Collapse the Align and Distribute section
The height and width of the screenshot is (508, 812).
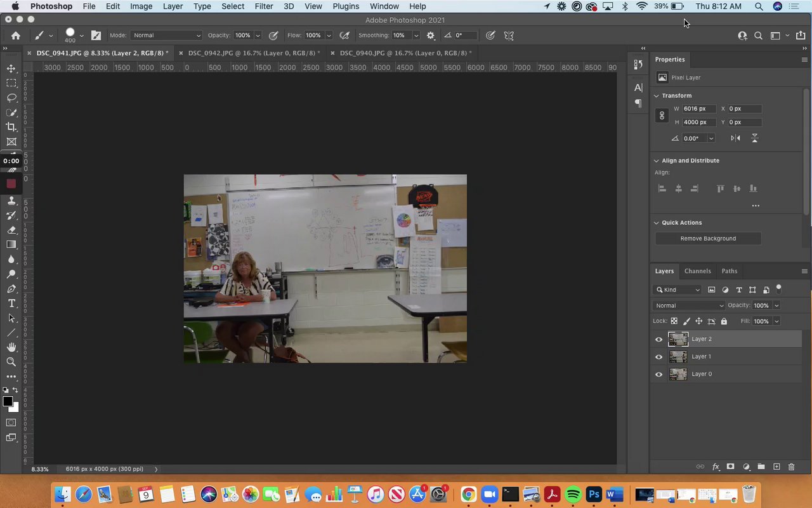(x=657, y=161)
